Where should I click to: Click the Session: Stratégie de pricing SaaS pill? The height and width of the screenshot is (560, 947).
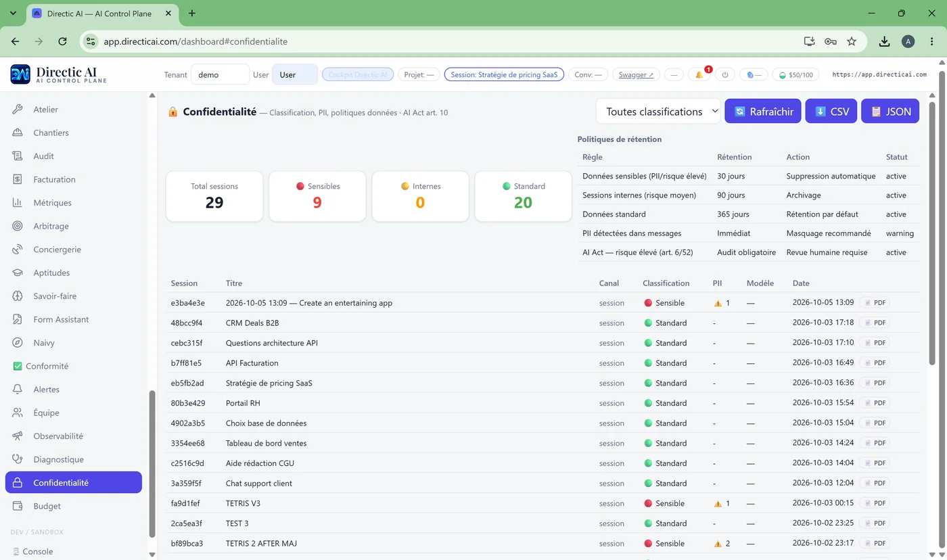[504, 74]
